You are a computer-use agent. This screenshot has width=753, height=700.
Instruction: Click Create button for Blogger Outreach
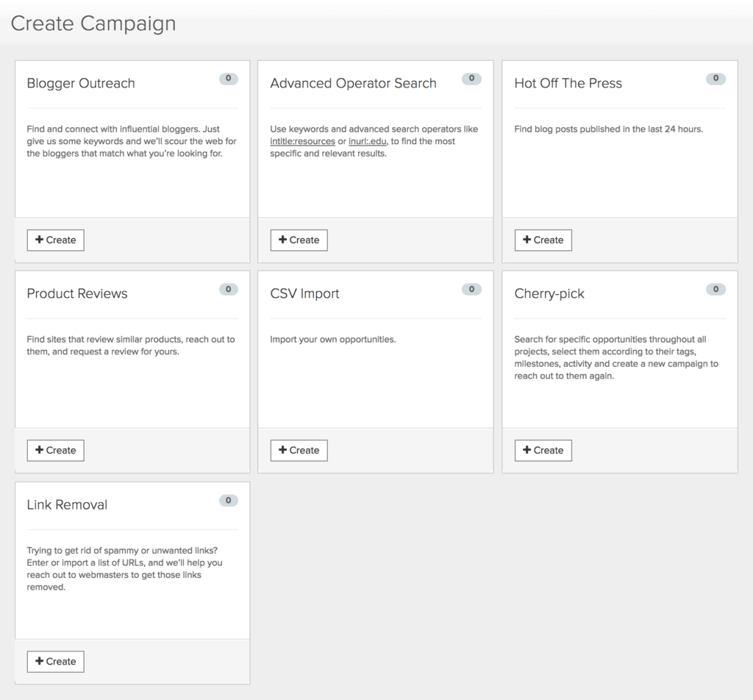(56, 240)
